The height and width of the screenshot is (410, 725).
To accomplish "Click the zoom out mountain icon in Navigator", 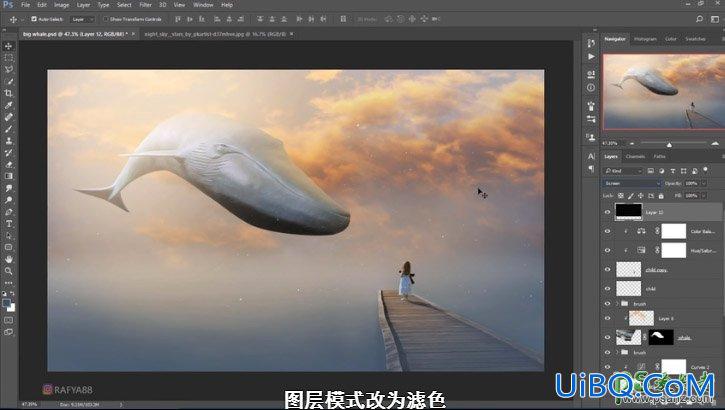I will pyautogui.click(x=632, y=144).
